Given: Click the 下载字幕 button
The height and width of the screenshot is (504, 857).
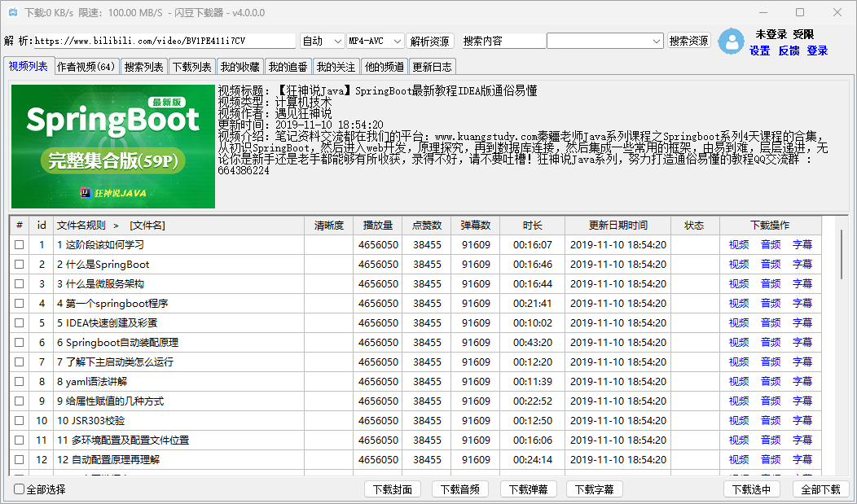Looking at the screenshot, I should coord(595,489).
